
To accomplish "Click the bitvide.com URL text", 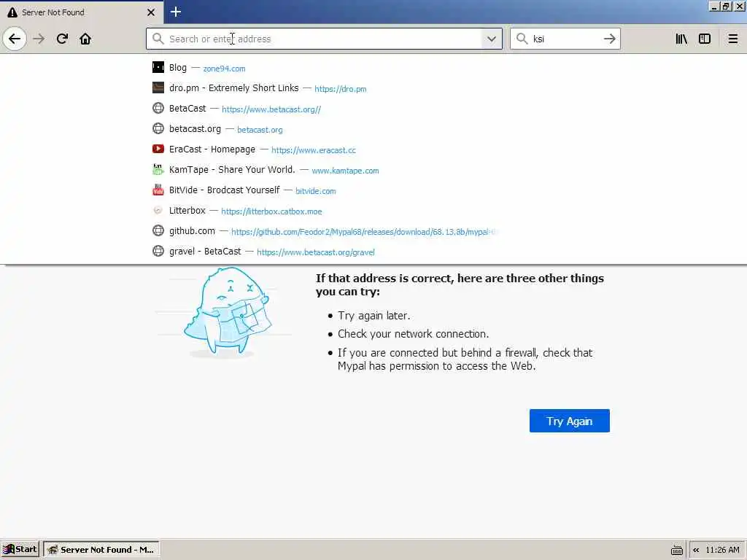I will point(315,192).
